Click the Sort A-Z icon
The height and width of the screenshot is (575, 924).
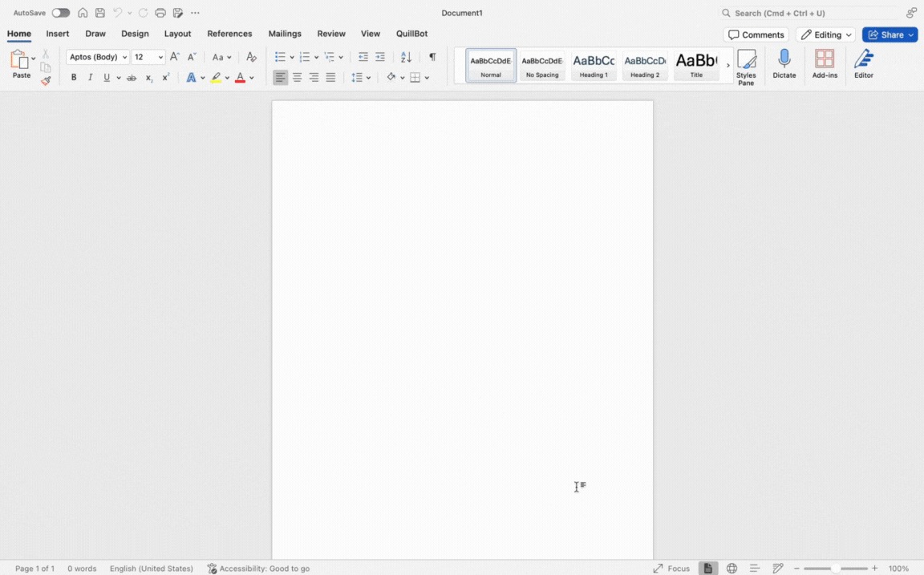(x=406, y=57)
